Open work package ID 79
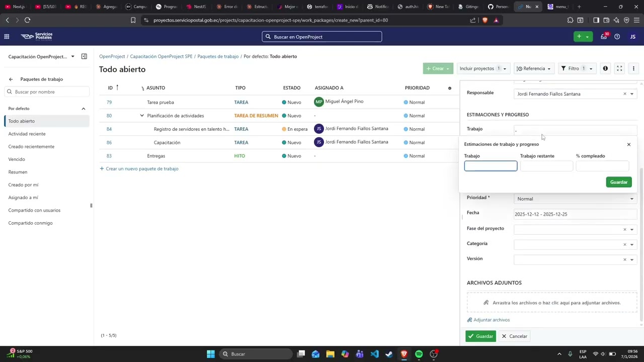 [x=109, y=102]
